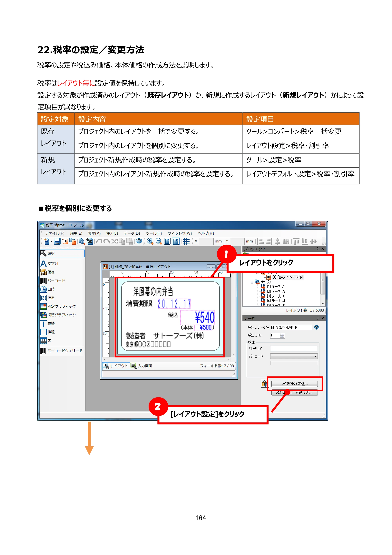Open the ツール(T) menu
This screenshot has width=392, height=555.
(x=154, y=233)
